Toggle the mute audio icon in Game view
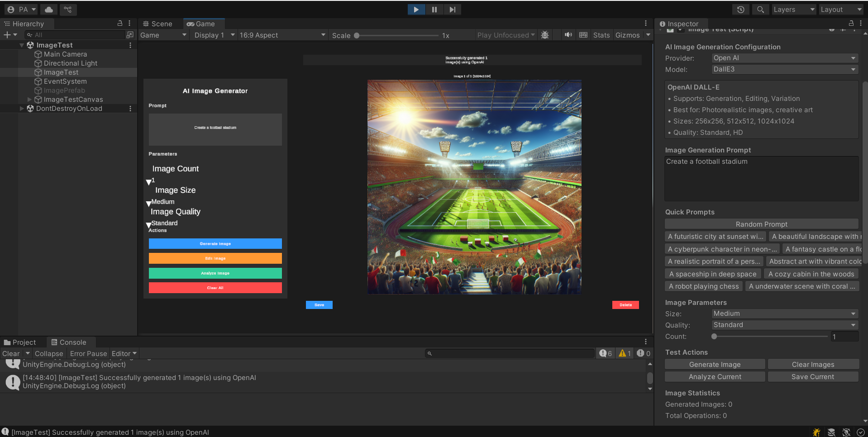Screen dimensions: 868x437 click(x=568, y=35)
